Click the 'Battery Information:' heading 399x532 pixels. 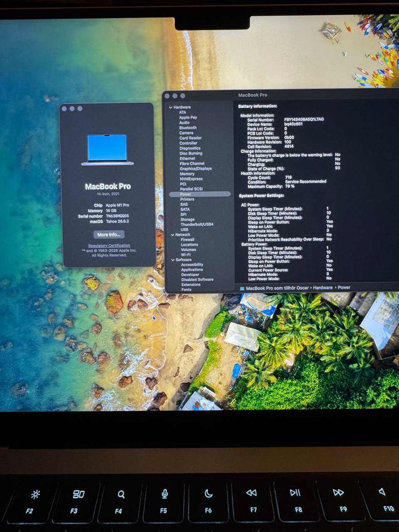pos(258,106)
